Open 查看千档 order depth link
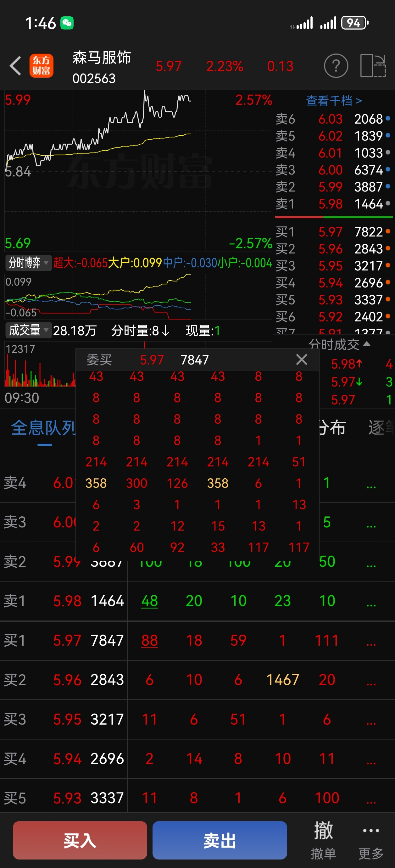The image size is (395, 868). coord(334,100)
